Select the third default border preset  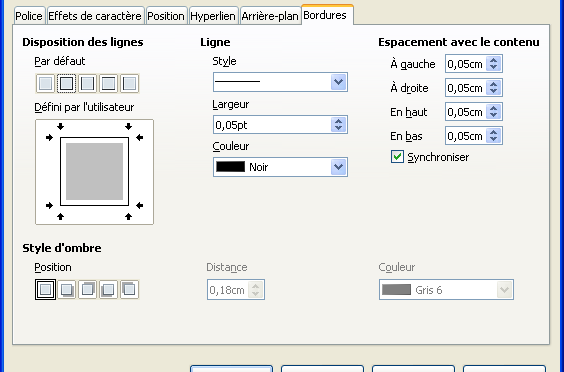[x=87, y=83]
